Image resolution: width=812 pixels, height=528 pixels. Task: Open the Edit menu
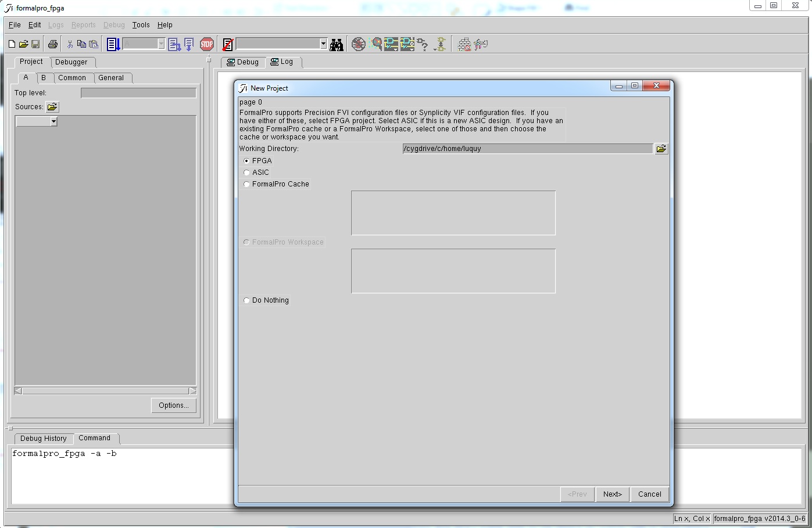pos(35,25)
